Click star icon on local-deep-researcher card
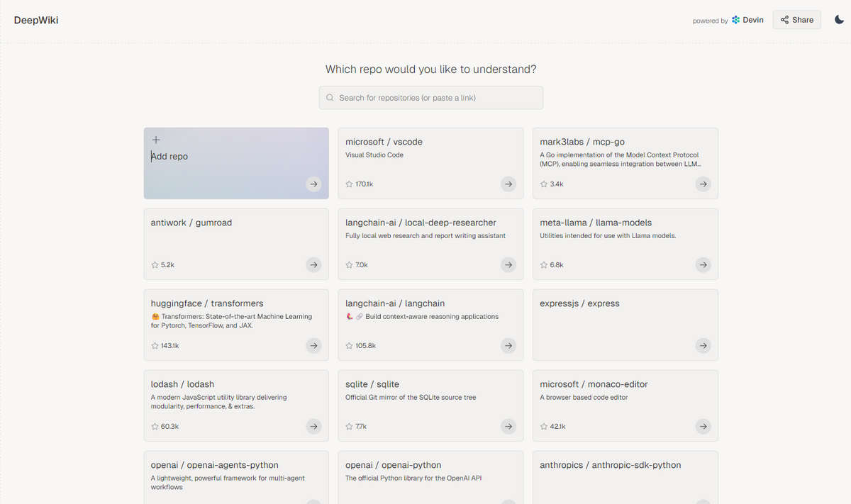851x504 pixels. coord(349,265)
